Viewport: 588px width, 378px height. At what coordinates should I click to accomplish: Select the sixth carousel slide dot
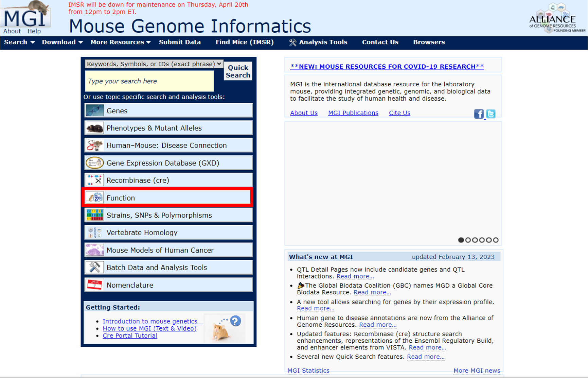pos(496,240)
